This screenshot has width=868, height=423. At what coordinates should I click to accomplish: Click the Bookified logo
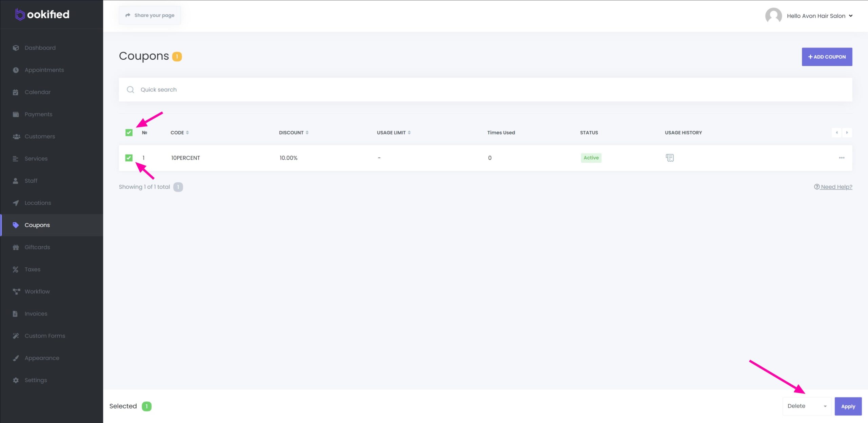pyautogui.click(x=42, y=14)
